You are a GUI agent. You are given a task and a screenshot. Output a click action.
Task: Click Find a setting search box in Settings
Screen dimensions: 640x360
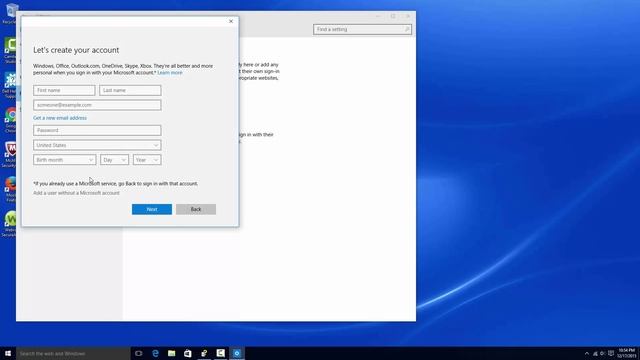point(362,29)
